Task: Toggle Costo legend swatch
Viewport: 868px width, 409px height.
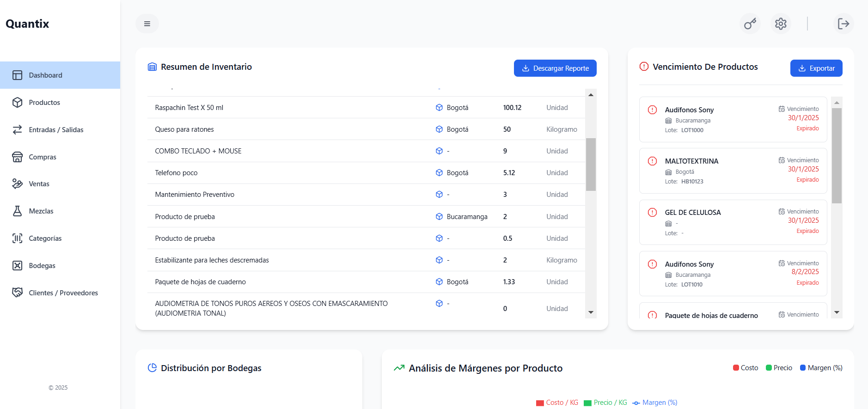Action: coord(736,368)
